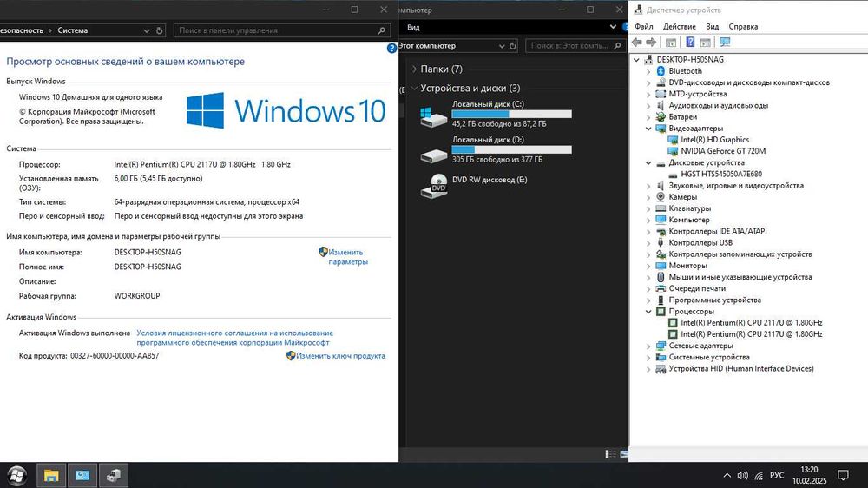Expand the Bluetooth node
Viewport: 868px width, 488px height.
coord(648,71)
